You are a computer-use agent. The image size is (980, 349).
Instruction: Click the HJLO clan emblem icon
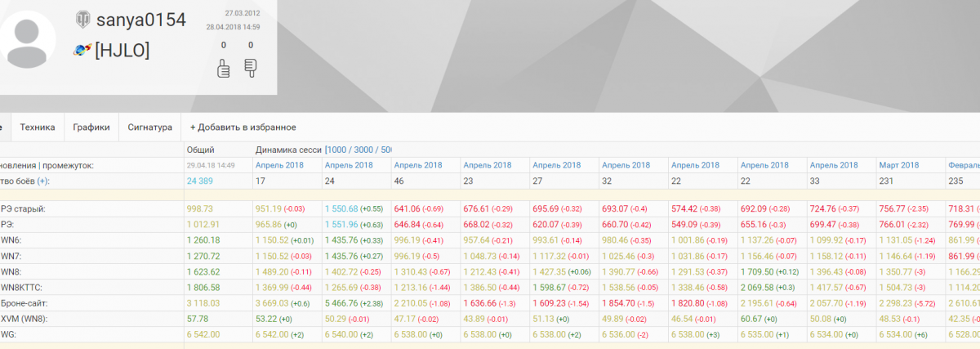pyautogui.click(x=82, y=51)
